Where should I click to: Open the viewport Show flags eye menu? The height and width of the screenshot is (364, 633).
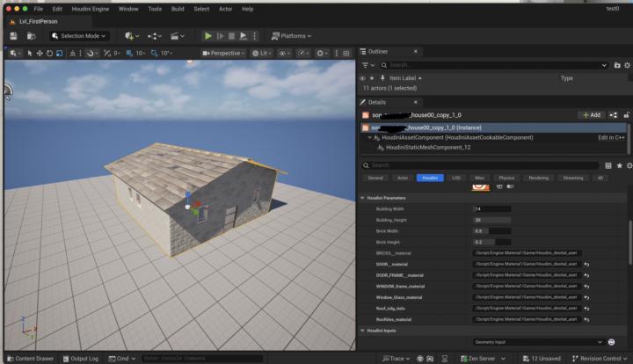click(x=285, y=54)
